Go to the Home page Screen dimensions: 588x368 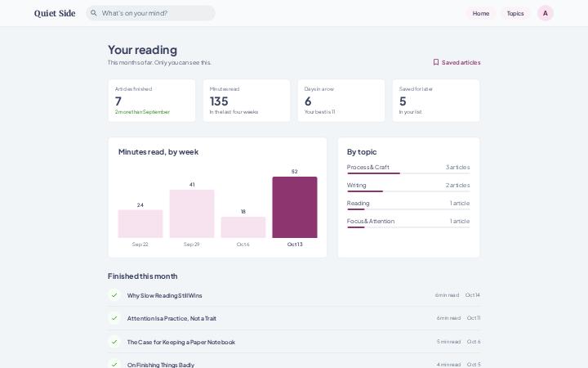click(481, 13)
